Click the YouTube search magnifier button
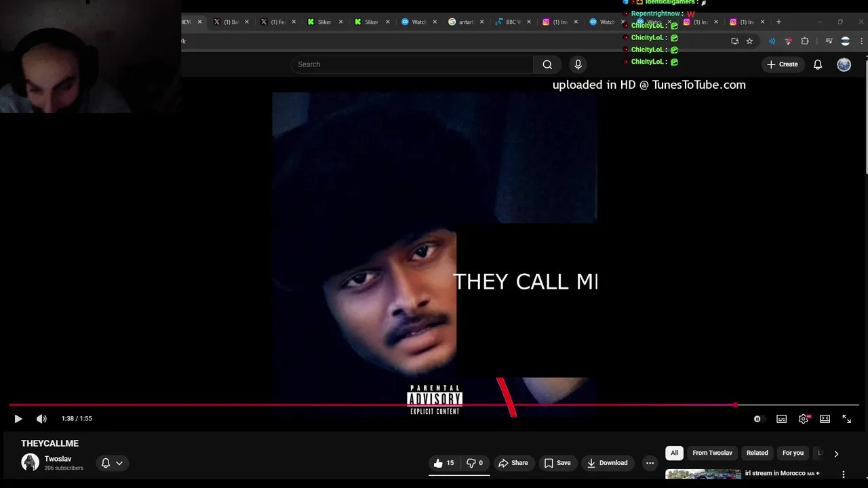The image size is (868, 488). click(x=547, y=64)
